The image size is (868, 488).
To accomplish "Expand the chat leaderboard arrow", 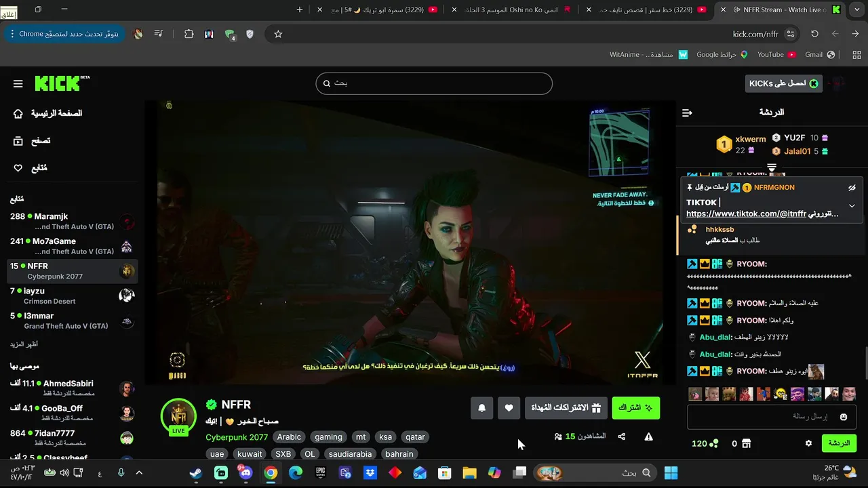I will (772, 167).
